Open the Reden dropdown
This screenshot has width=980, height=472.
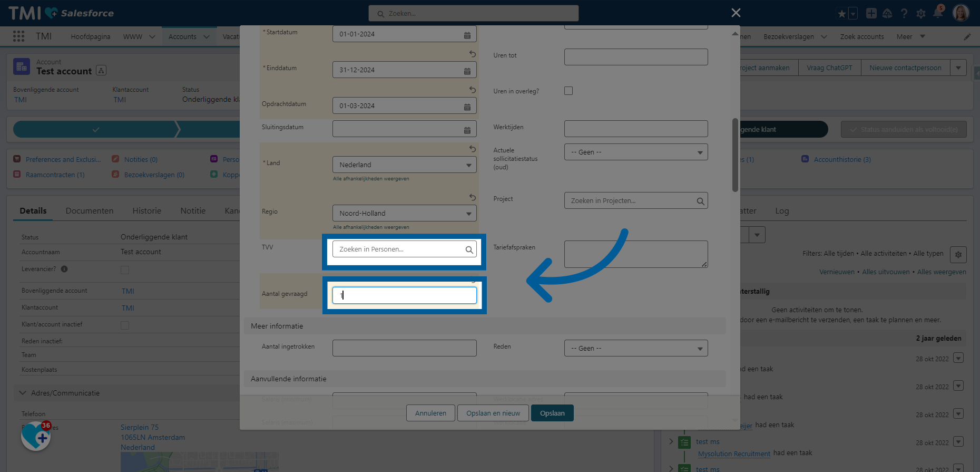pyautogui.click(x=636, y=348)
